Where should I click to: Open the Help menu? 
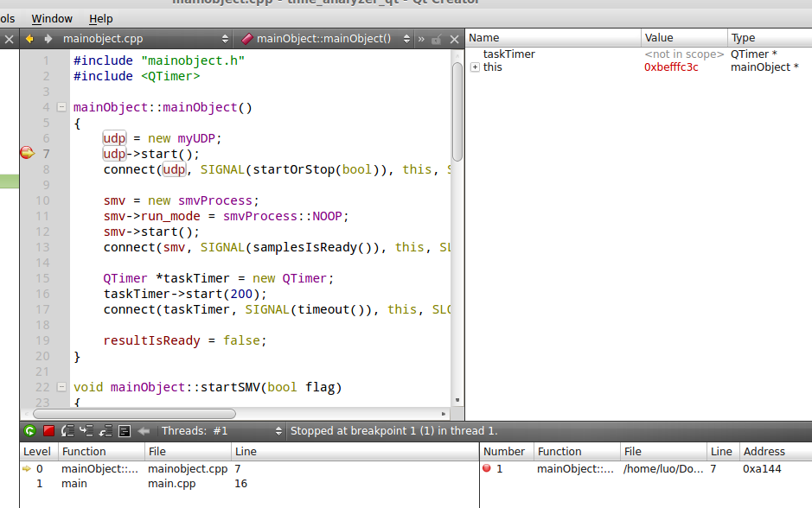coord(101,19)
